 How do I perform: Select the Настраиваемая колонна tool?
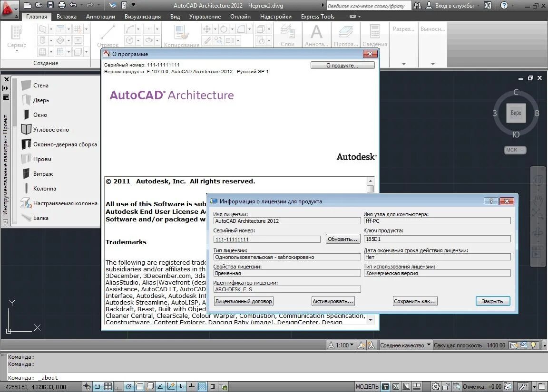[x=59, y=203]
